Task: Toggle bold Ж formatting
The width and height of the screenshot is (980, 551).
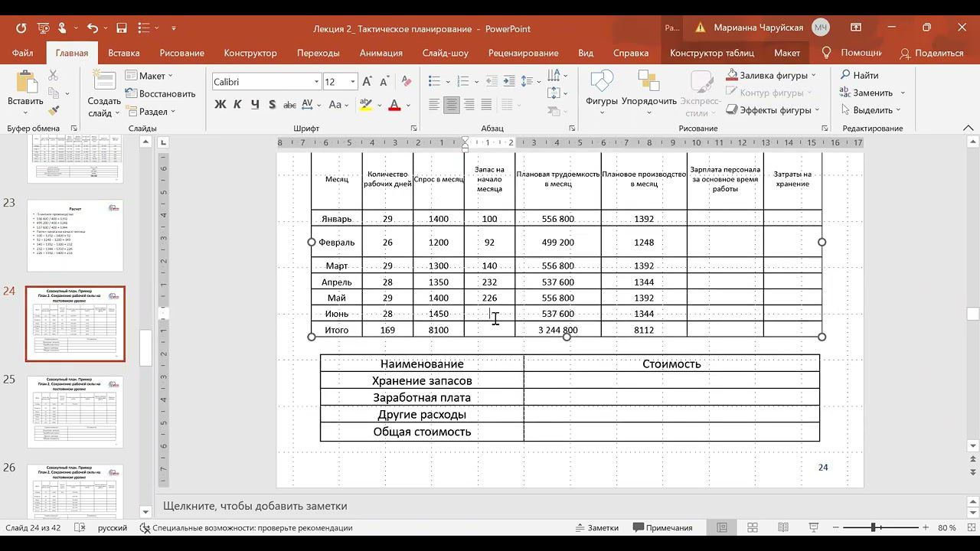Action: (x=220, y=105)
